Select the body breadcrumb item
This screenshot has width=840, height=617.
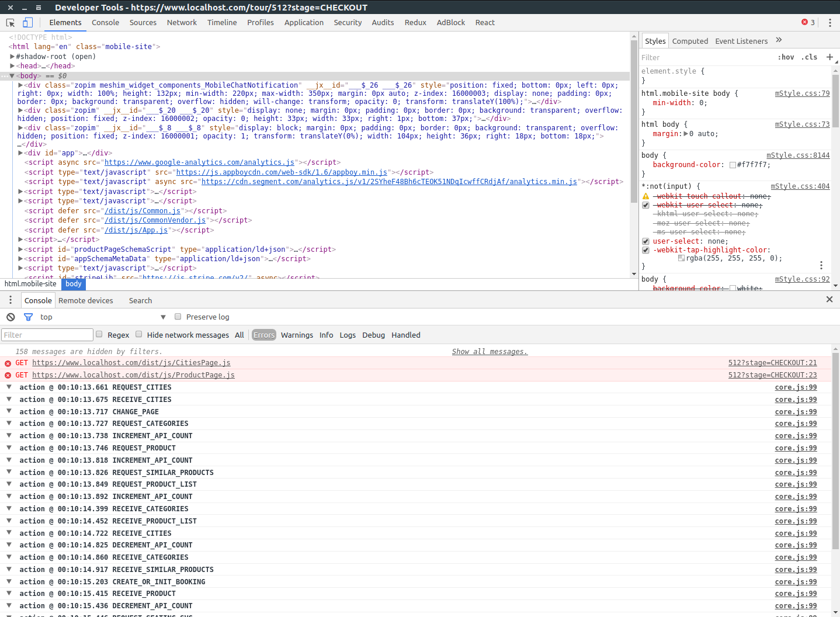click(74, 284)
